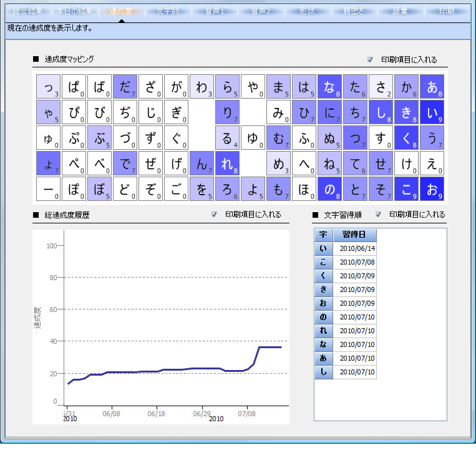Image resolution: width=476 pixels, height=458 pixels.
Task: Select the だ character tile
Action: point(125,87)
